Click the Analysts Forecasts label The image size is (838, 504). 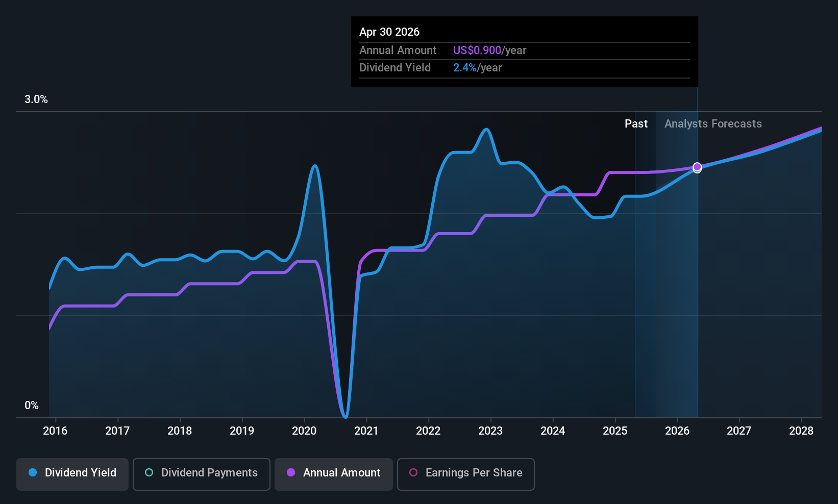pos(713,123)
